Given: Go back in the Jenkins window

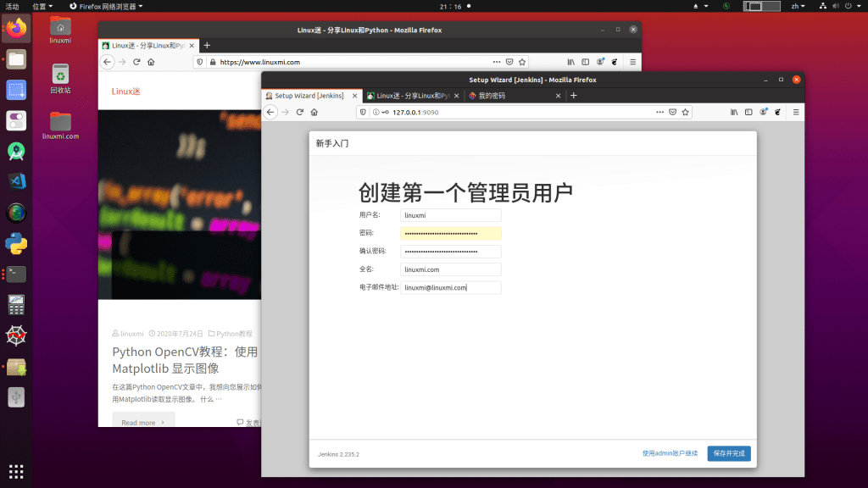Looking at the screenshot, I should (270, 112).
